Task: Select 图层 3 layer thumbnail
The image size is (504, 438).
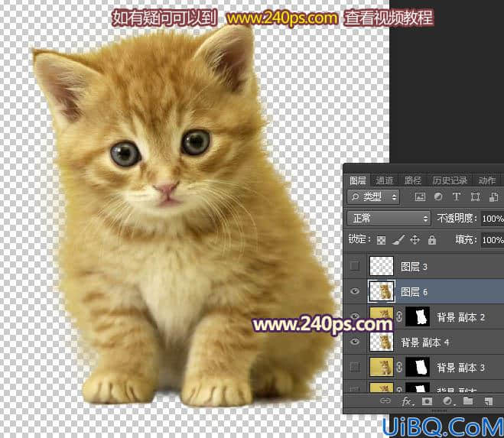Action: (381, 266)
